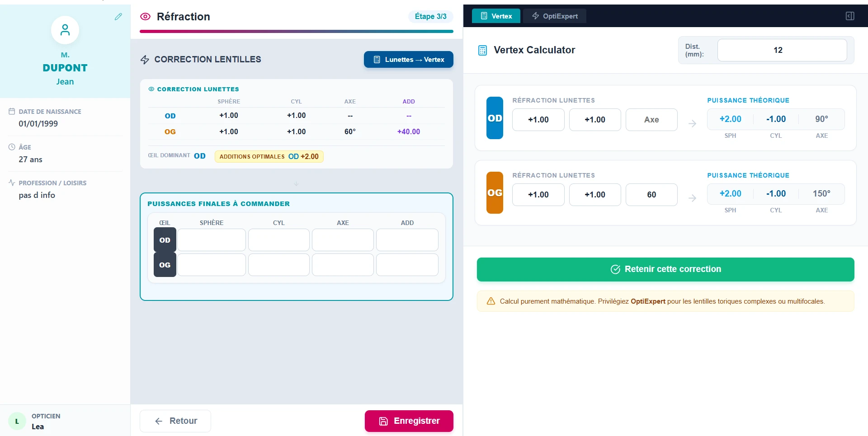Click the OD Axe field in final powers

[x=343, y=240]
